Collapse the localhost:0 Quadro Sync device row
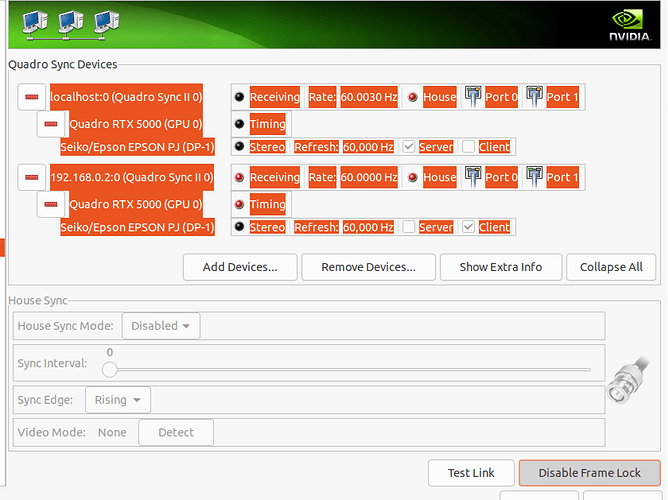The width and height of the screenshot is (668, 500). click(x=32, y=97)
